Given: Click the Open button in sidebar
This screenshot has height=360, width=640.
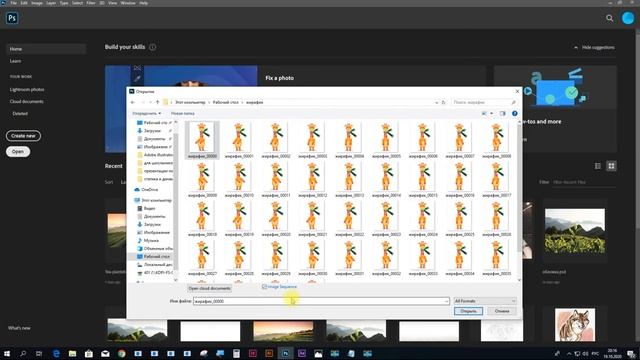Looking at the screenshot, I should coord(18,151).
